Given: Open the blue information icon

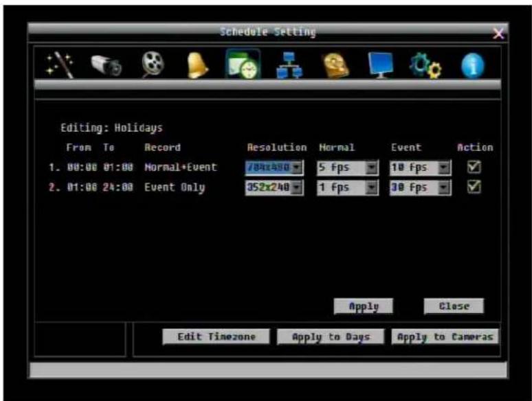Looking at the screenshot, I should click(473, 66).
